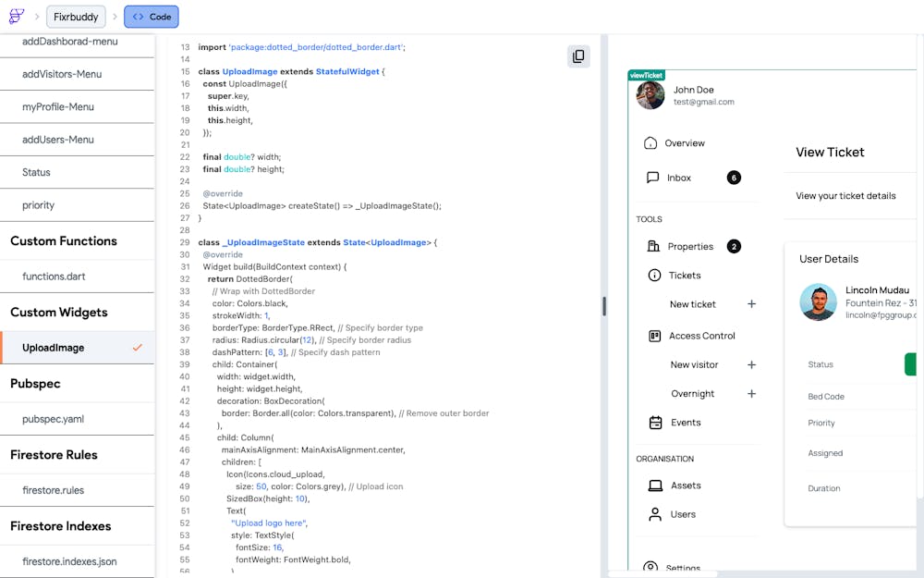Click the Tickets info icon
924x578 pixels.
click(654, 276)
